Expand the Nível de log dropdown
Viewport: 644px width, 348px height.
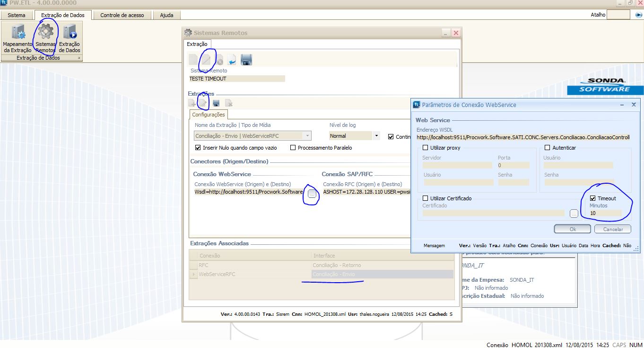[x=376, y=136]
